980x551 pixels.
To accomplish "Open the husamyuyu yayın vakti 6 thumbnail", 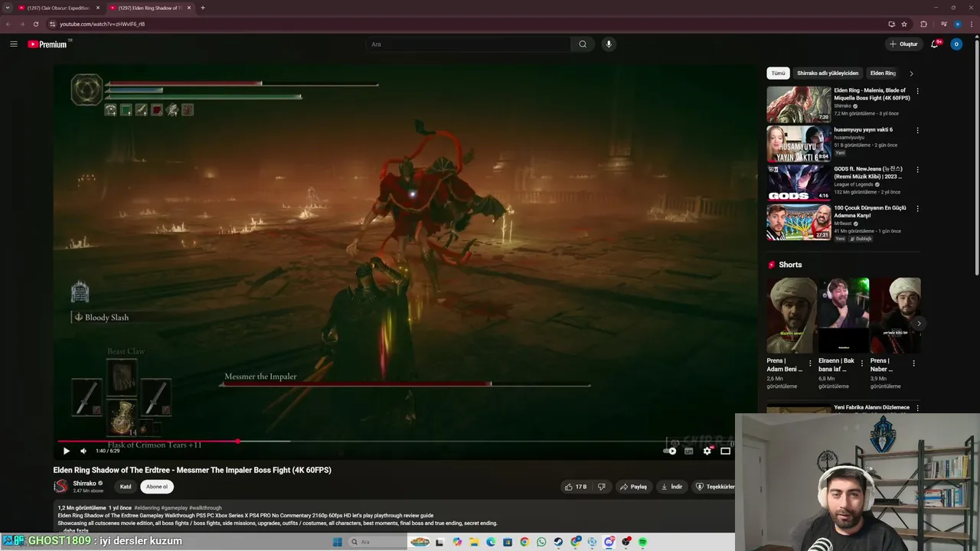I will (x=799, y=143).
